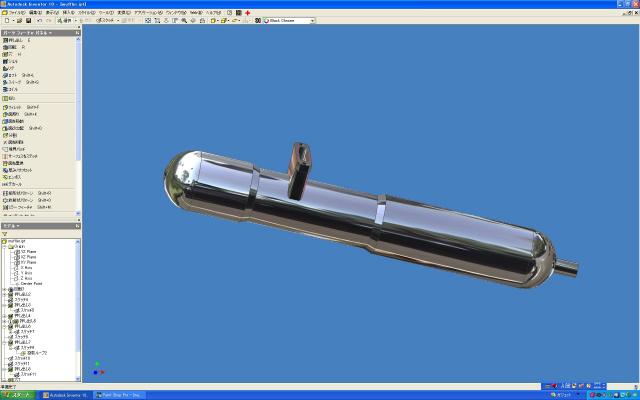This screenshot has height=400, width=640.
Task: Open the Help (ヘルプ) menu
Action: 211,12
